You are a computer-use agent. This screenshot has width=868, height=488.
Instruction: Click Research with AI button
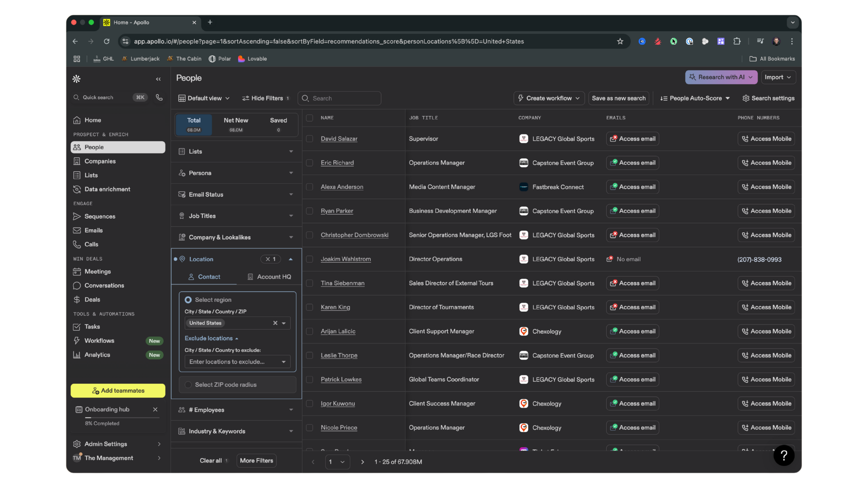(x=721, y=77)
